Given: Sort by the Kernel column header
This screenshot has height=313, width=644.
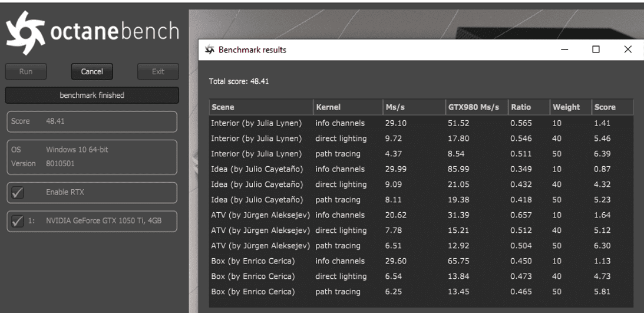Looking at the screenshot, I should [x=348, y=107].
